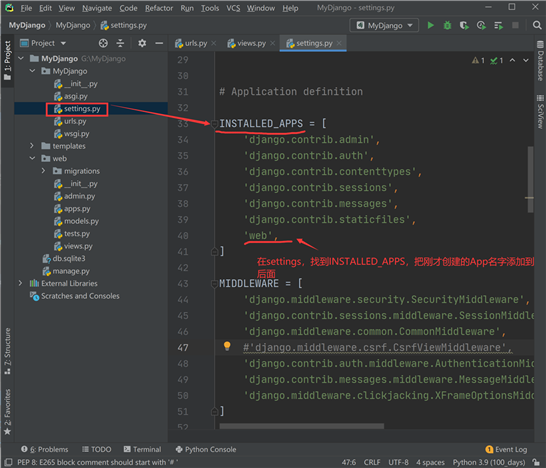546x468 pixels.
Task: Open the Navigate menu
Action: tap(97, 8)
